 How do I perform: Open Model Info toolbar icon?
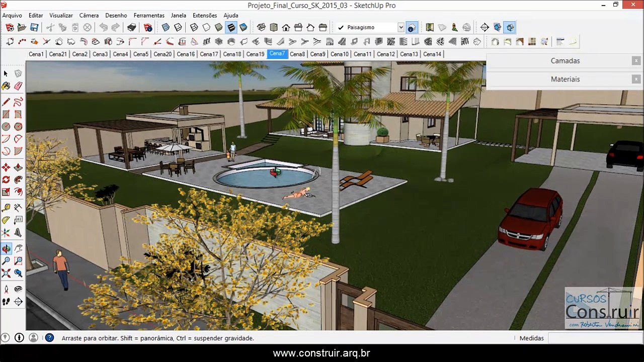point(148,27)
